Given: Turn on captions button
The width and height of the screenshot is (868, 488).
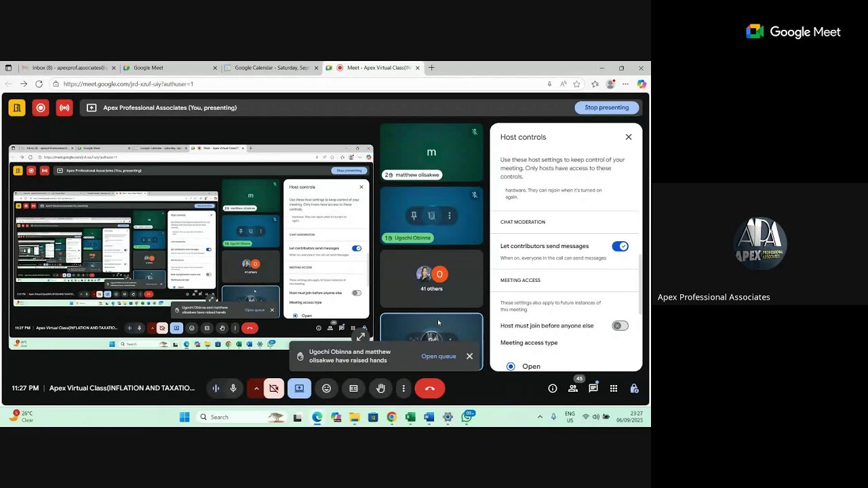Looking at the screenshot, I should click(x=353, y=388).
